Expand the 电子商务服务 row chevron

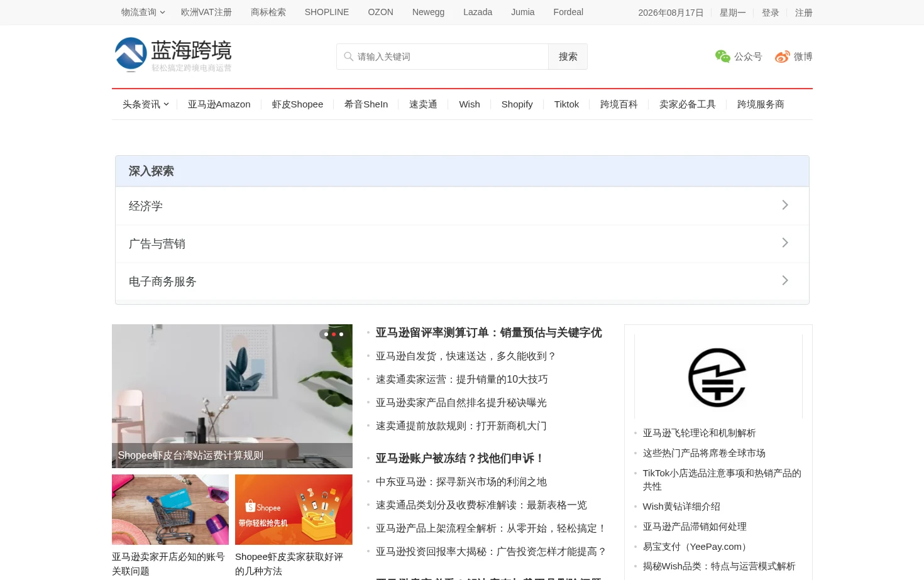(x=785, y=280)
